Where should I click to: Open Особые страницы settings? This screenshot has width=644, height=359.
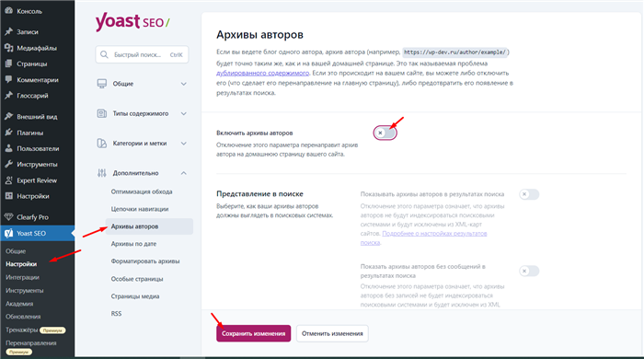pos(137,279)
